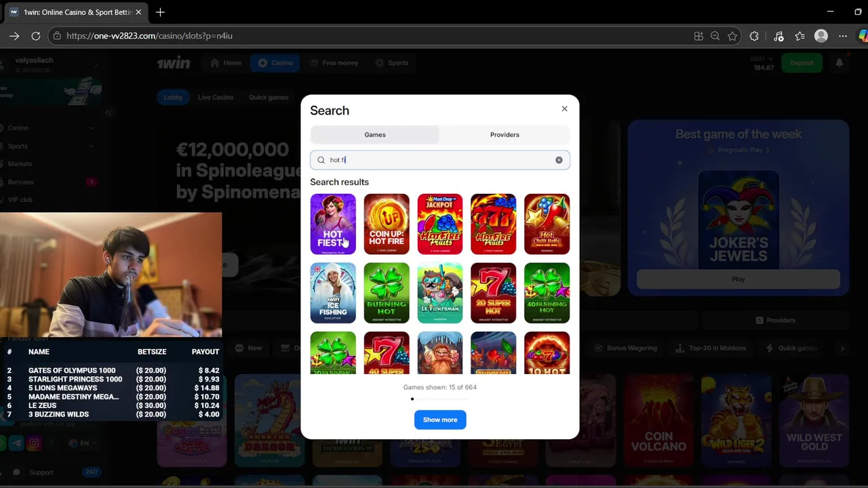This screenshot has height=488, width=868.
Task: Open the media control music icon
Action: tap(778, 36)
